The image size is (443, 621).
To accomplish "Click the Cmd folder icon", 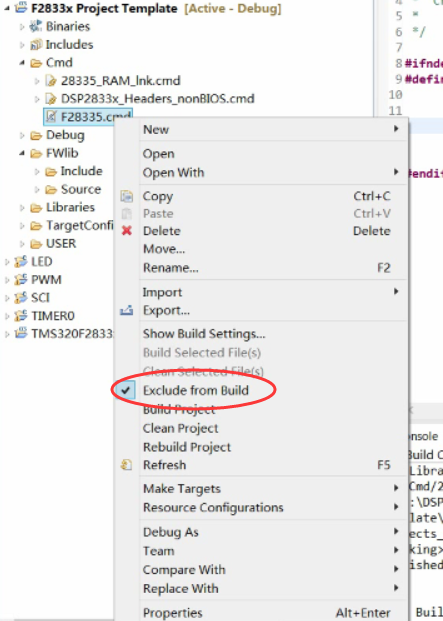I will tap(36, 63).
